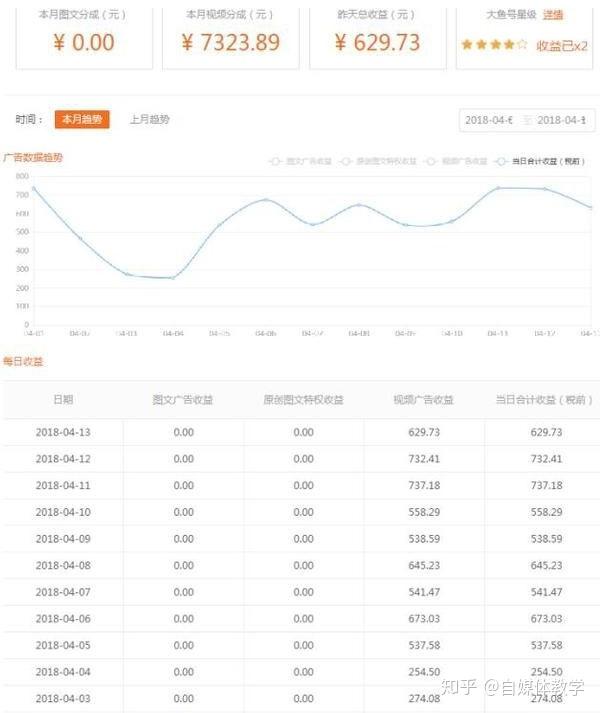Click video revenue 541.47 in the 04-07 row
The image size is (600, 713).
coord(424,592)
